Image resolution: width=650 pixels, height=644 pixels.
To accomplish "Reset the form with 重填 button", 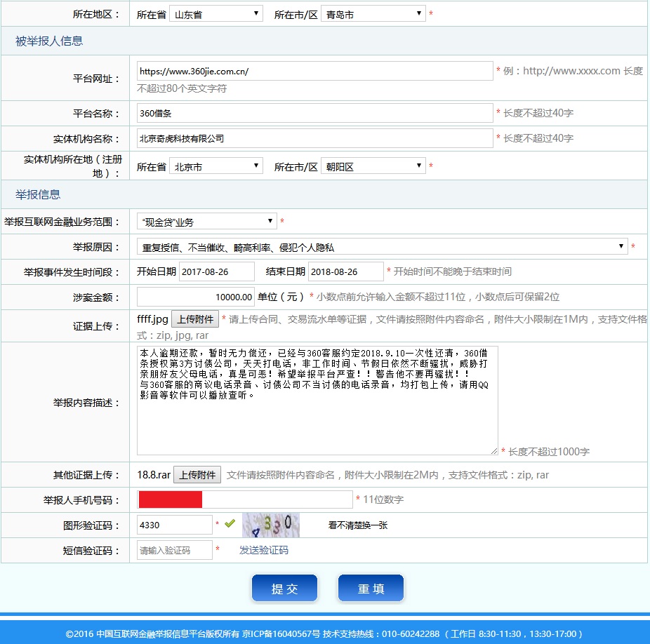I will point(371,588).
